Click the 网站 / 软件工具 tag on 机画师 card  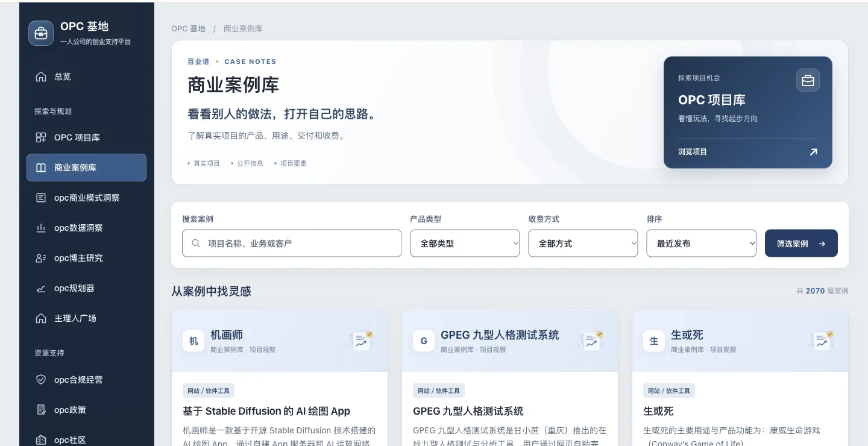coord(209,391)
